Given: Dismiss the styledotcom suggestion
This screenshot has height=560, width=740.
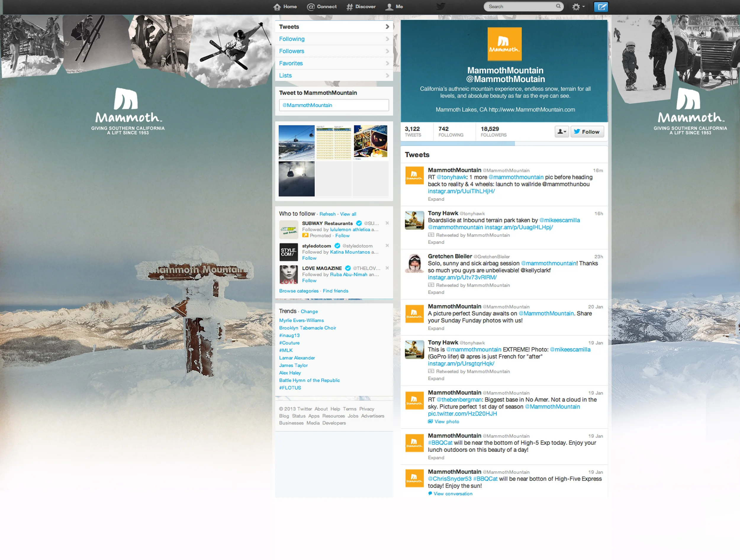Looking at the screenshot, I should (x=387, y=246).
